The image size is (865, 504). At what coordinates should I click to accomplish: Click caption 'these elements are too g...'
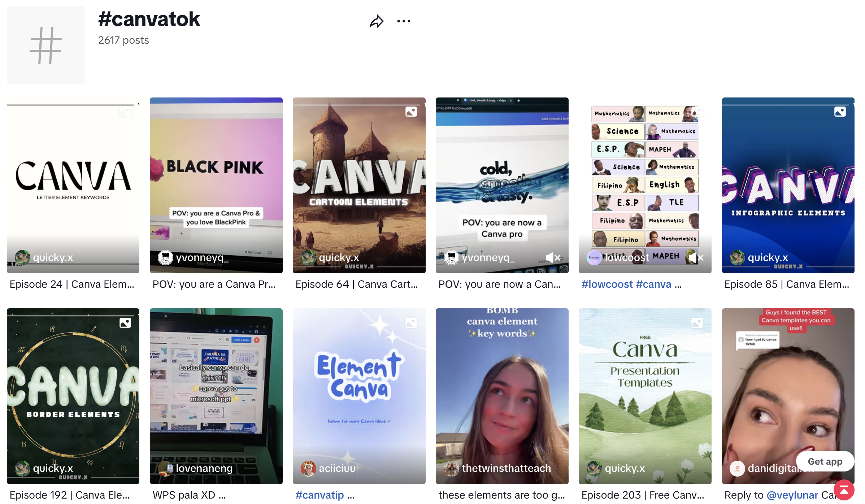[502, 495]
